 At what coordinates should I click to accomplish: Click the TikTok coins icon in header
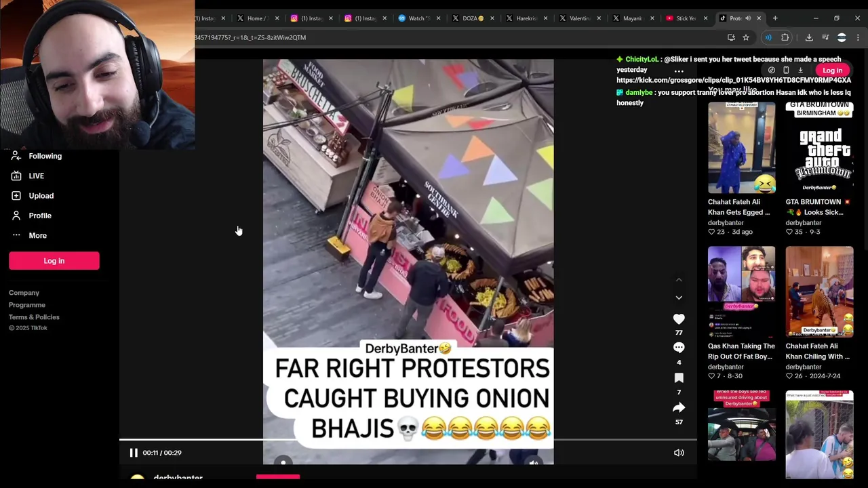point(771,70)
